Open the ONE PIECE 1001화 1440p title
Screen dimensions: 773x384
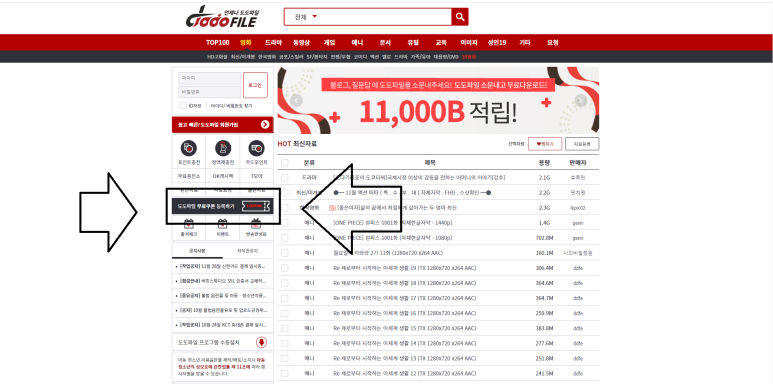[393, 223]
